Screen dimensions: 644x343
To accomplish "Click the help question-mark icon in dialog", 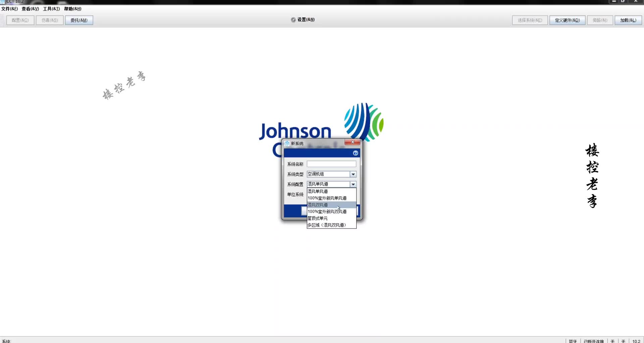I will point(356,153).
